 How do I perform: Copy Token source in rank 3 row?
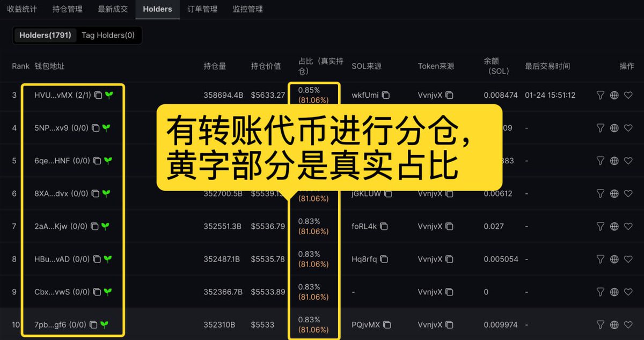[x=450, y=95]
